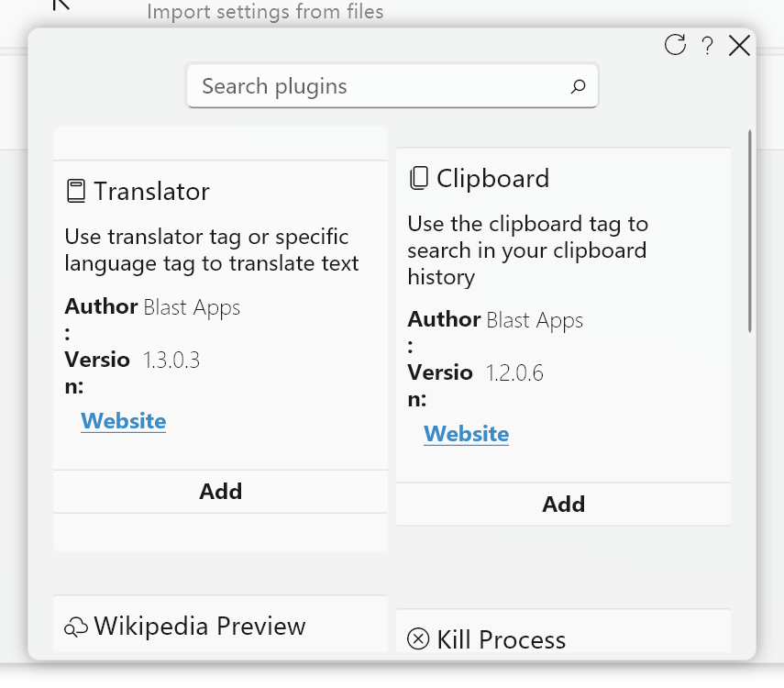
Task: Click the Clipboard description text
Action: pyautogui.click(x=527, y=250)
